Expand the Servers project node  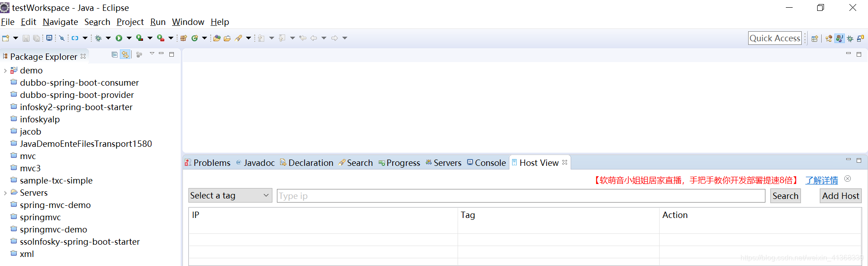(5, 193)
